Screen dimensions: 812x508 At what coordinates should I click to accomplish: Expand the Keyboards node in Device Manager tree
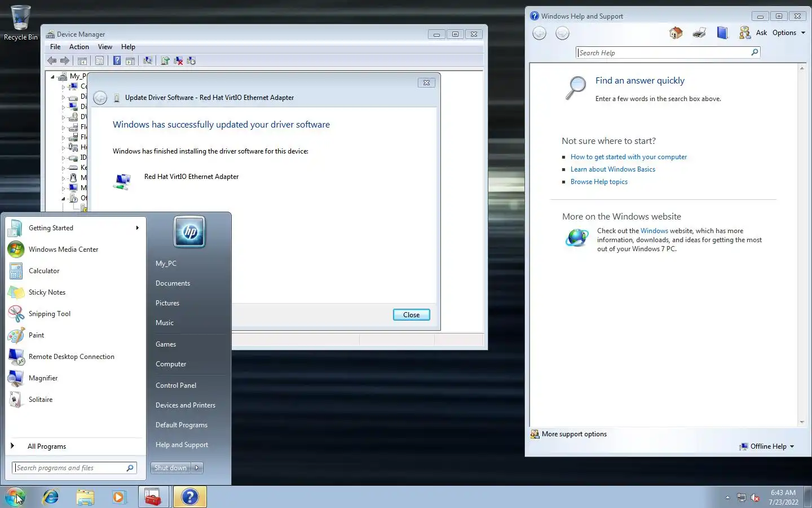click(63, 168)
